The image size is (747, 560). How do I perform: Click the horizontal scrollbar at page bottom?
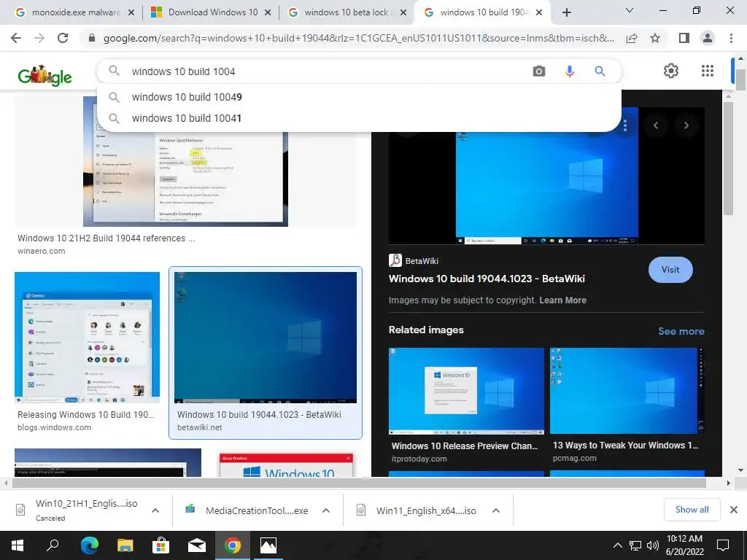click(x=358, y=483)
